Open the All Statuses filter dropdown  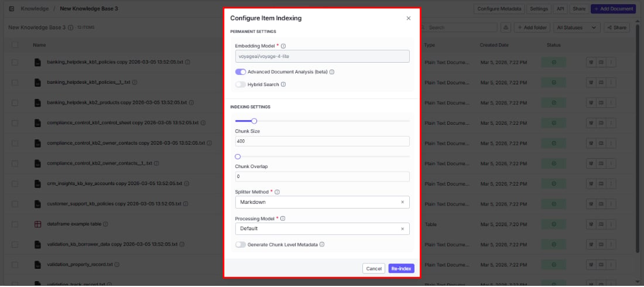point(577,28)
